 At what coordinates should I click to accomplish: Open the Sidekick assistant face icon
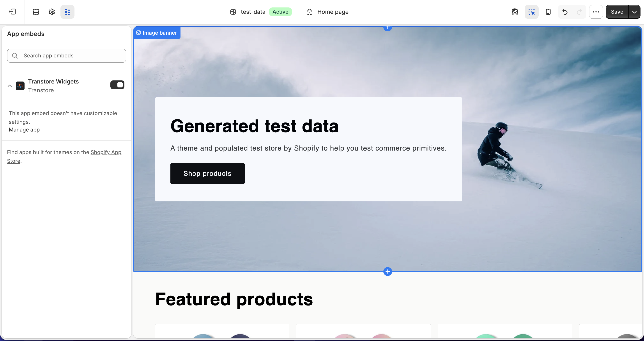click(x=515, y=12)
